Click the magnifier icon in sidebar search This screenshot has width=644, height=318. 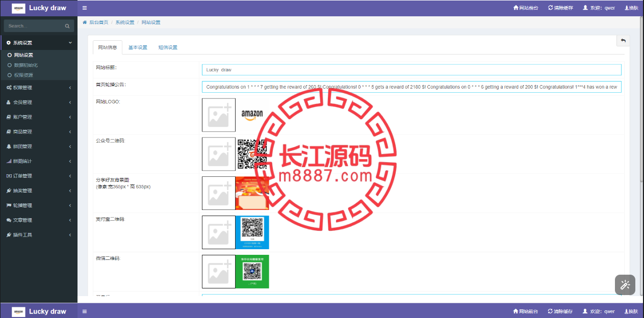pyautogui.click(x=67, y=26)
